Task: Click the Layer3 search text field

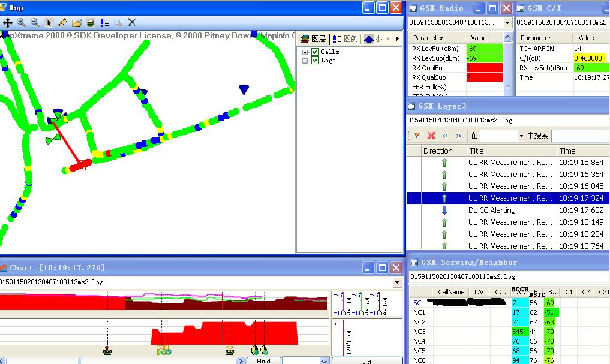Action: 581,136
